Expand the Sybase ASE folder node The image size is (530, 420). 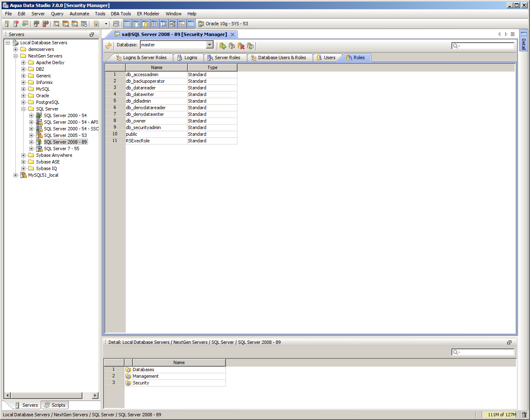pos(24,162)
